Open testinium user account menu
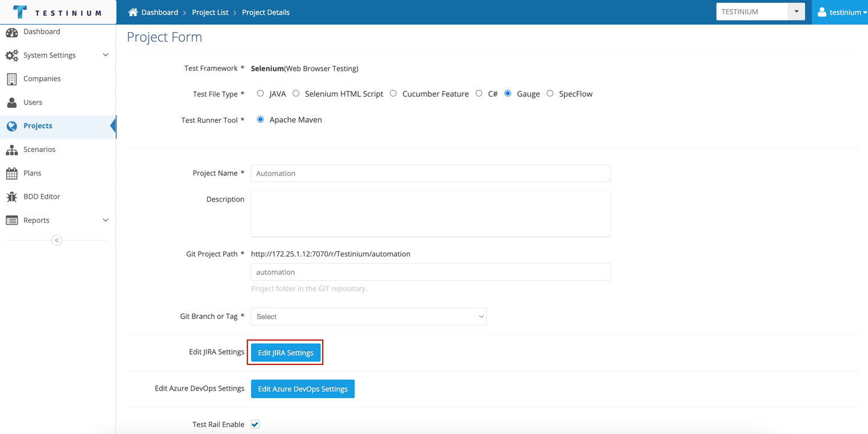Screen dimensions: 868x434 click(x=840, y=12)
